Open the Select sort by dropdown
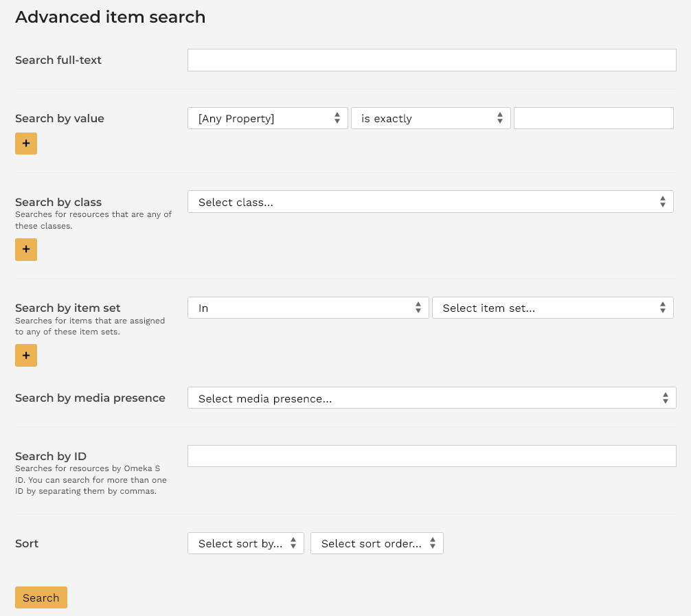The image size is (691, 616). click(x=246, y=543)
